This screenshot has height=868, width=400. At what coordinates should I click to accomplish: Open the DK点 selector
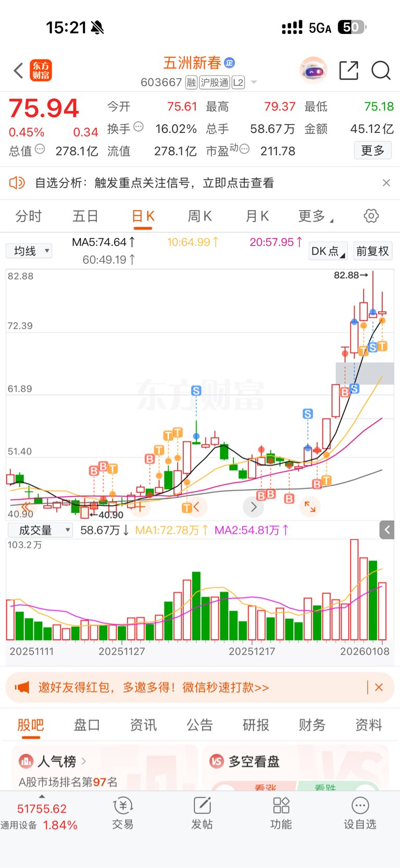pyautogui.click(x=328, y=251)
